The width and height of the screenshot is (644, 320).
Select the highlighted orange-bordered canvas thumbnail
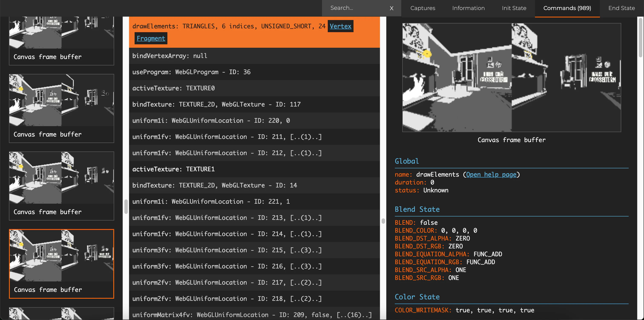tap(62, 264)
